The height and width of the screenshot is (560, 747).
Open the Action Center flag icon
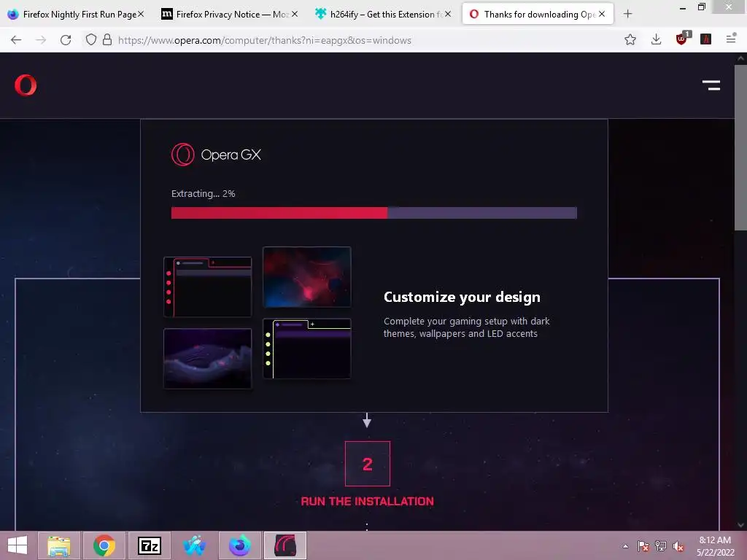[643, 546]
